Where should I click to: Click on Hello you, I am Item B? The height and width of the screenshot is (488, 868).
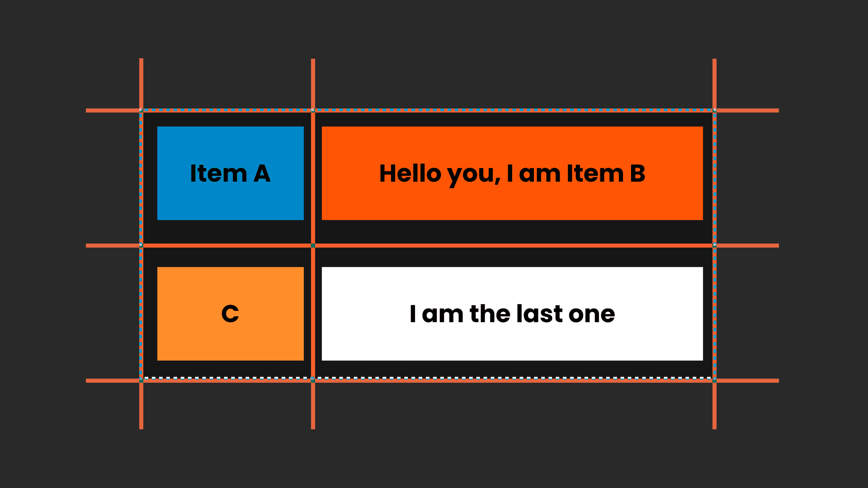[511, 173]
